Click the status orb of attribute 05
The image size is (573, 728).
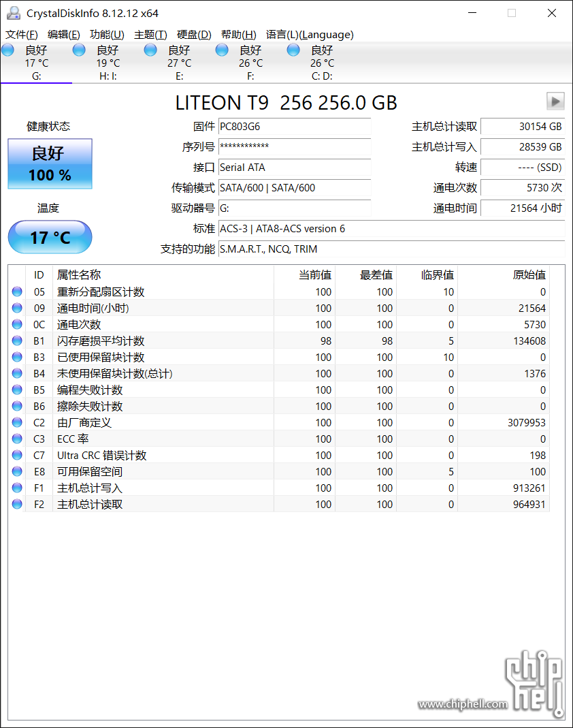click(x=17, y=291)
